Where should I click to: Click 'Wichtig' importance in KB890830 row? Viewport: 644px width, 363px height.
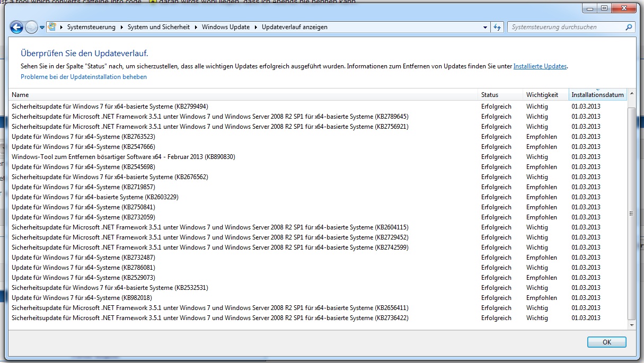537,157
